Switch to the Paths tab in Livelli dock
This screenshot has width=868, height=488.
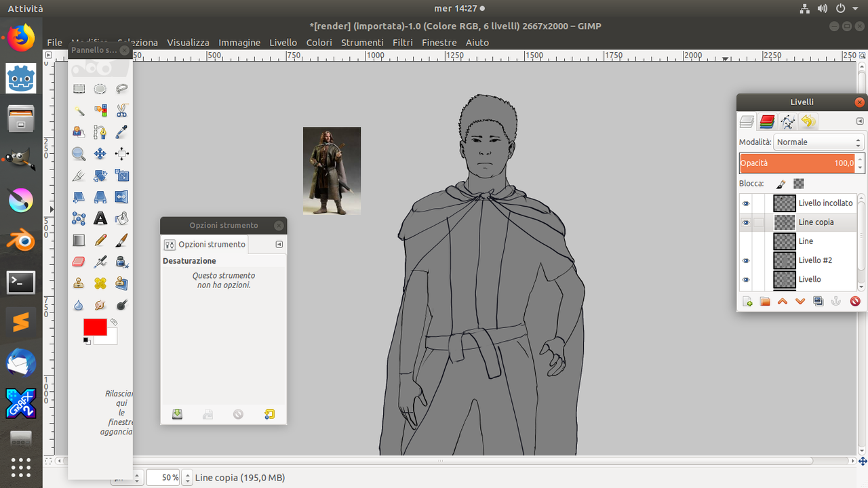787,121
